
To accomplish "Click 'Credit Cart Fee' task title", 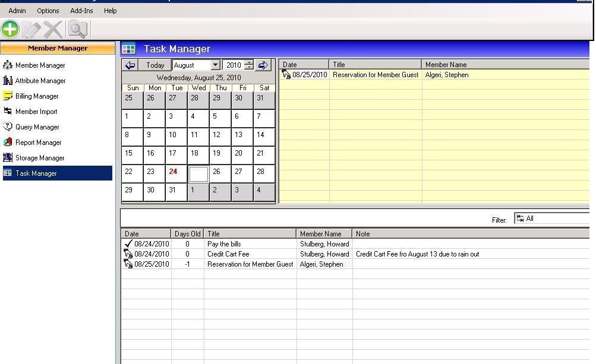I will pyautogui.click(x=228, y=254).
